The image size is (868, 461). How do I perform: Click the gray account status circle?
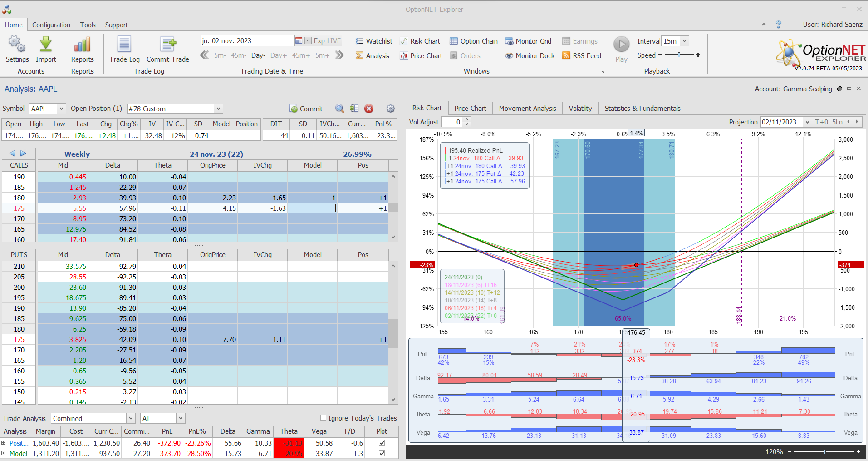coord(839,89)
